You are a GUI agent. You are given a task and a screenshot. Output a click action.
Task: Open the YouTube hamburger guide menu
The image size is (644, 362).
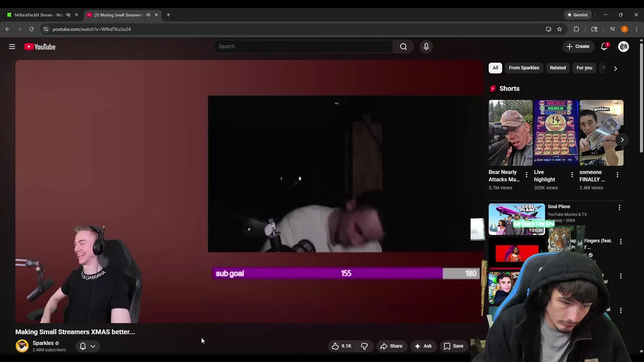[x=12, y=47]
